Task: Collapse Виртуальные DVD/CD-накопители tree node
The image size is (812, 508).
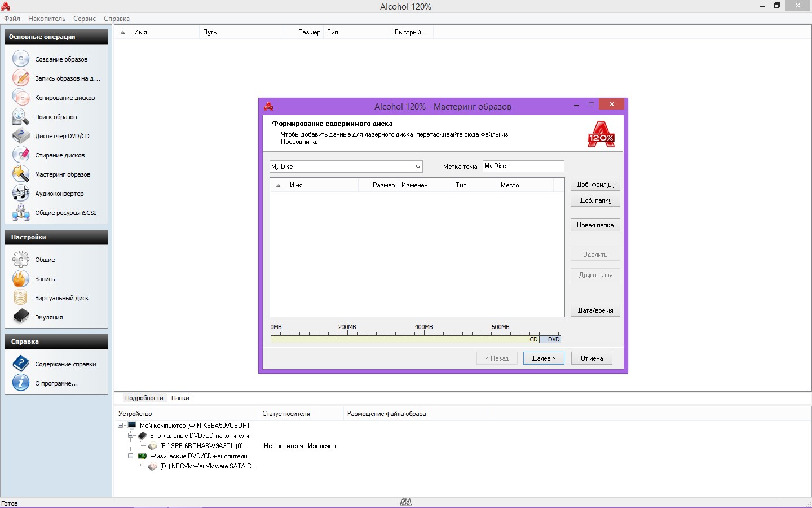Action: [x=131, y=435]
